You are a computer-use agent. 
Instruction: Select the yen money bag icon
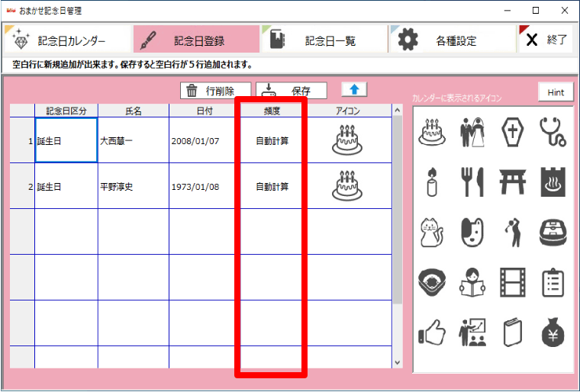pos(553,332)
